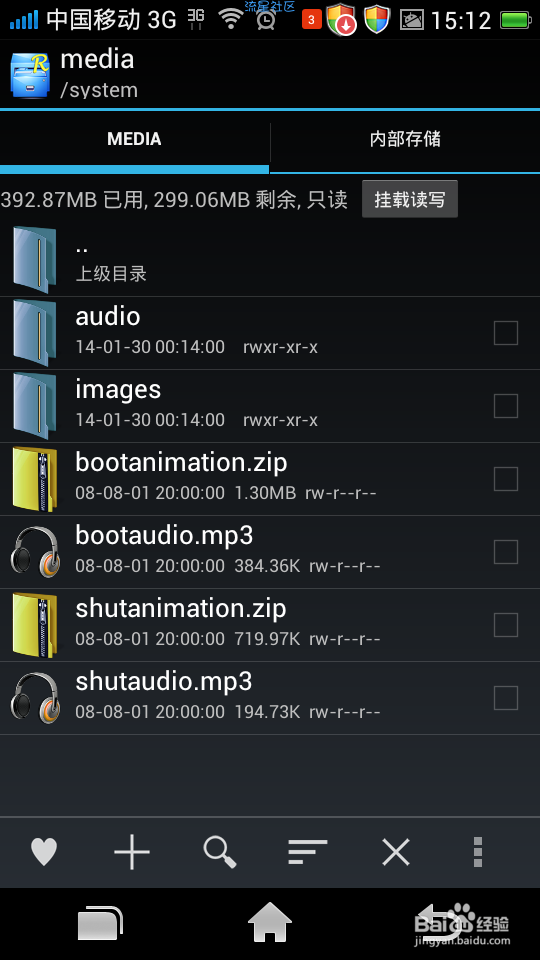This screenshot has height=960, width=540.
Task: Go to parent directory 上级目录
Action: tap(270, 260)
